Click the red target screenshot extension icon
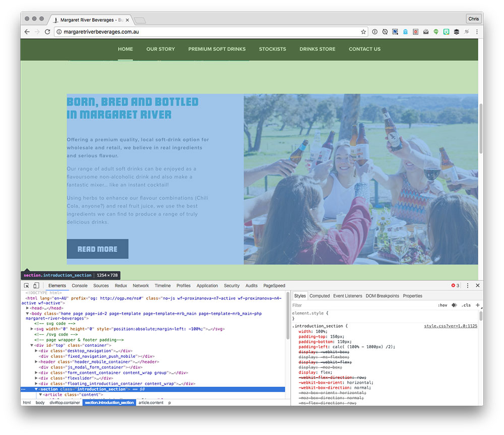Image resolution: width=504 pixels, height=435 pixels. tap(416, 32)
